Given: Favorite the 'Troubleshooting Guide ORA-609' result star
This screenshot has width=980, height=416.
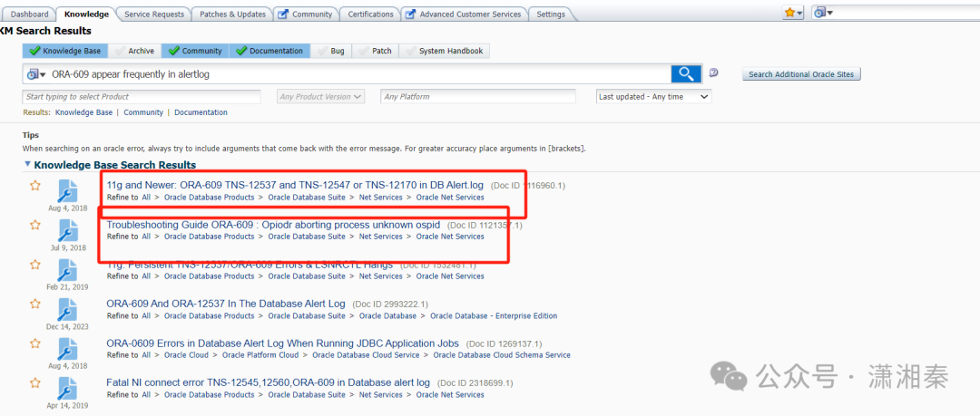Looking at the screenshot, I should (35, 225).
